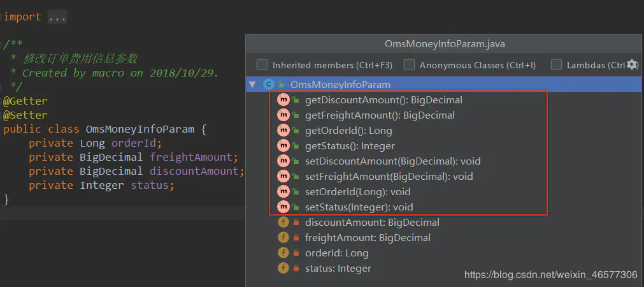The image size is (644, 287).
Task: Click the red lock icon beside orderId: Long
Action: point(296,253)
